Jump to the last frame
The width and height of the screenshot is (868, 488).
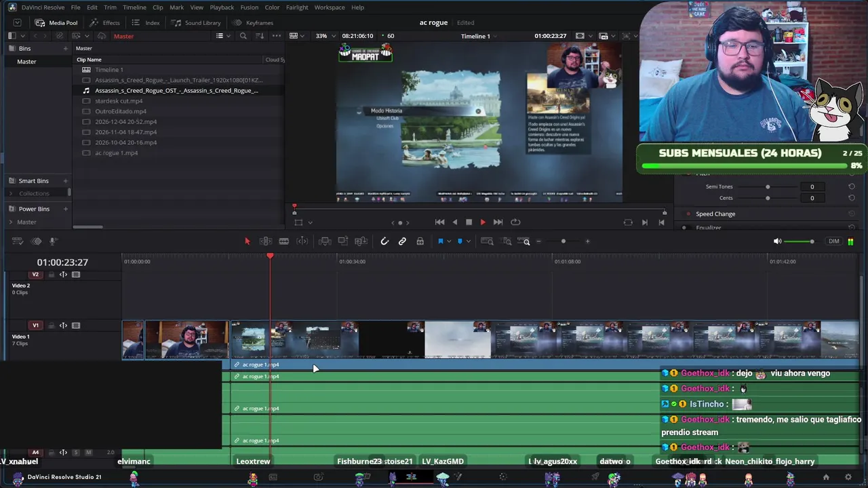(498, 222)
